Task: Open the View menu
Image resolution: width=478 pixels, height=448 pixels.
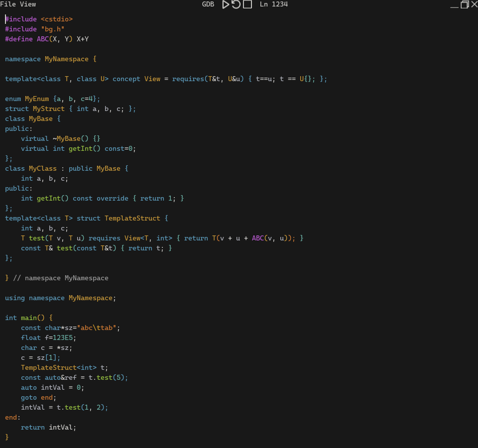Action: point(28,4)
